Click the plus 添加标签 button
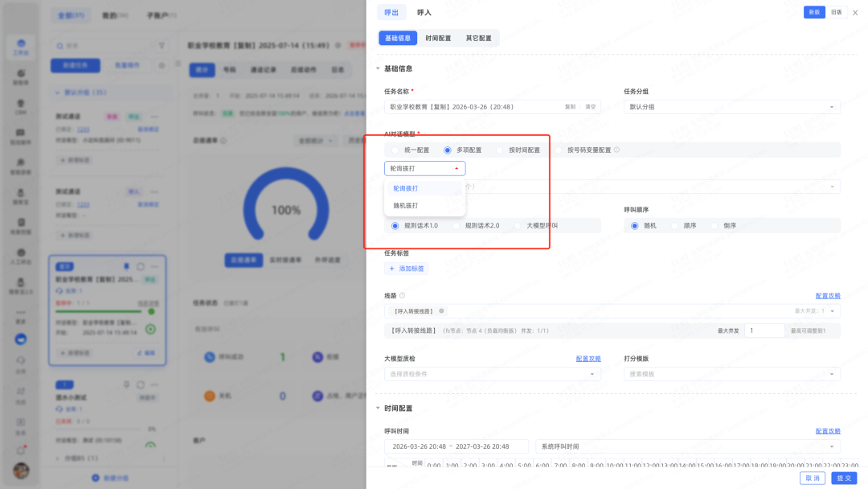 point(407,269)
